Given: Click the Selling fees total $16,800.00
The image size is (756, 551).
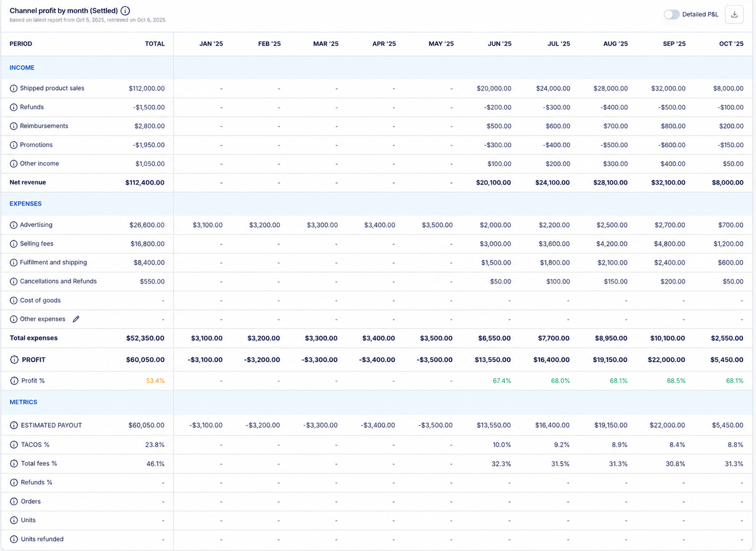Looking at the screenshot, I should click(x=148, y=244).
